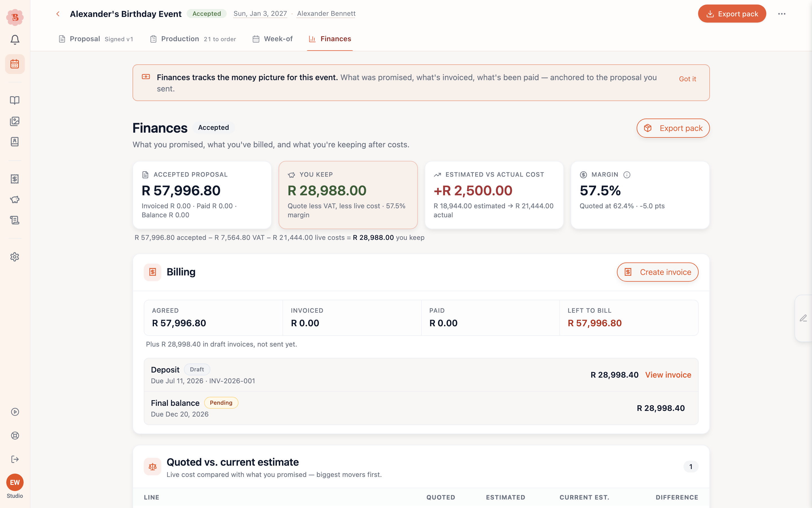Click the client name Alexander Bennett

[x=326, y=14]
